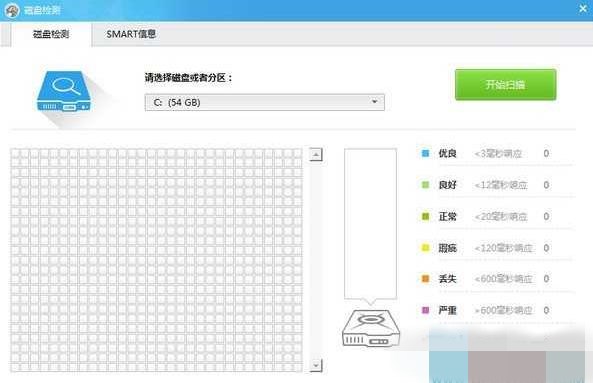Click the app logo in title bar
593x383 pixels.
click(x=12, y=10)
